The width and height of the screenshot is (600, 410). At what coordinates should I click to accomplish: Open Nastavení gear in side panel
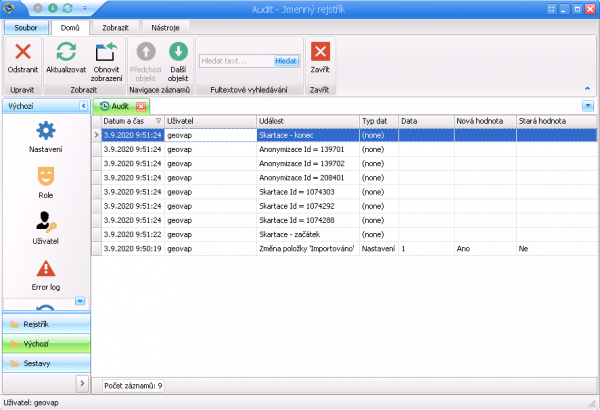[45, 131]
